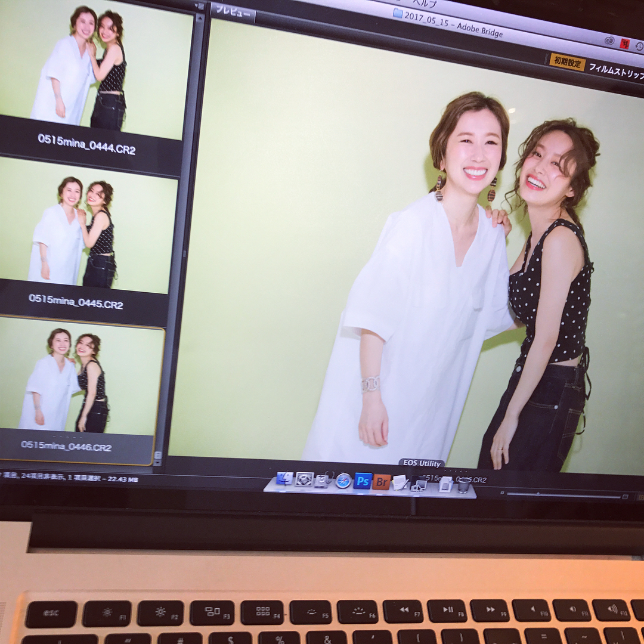Viewport: 644px width, 644px height.
Task: Click the larger thumbnail size icon
Action: click(625, 496)
